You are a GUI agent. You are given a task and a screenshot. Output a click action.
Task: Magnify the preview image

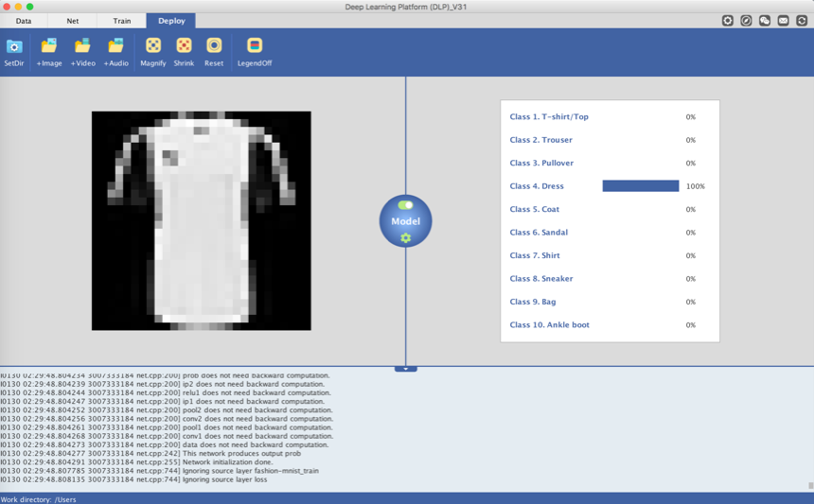152,46
